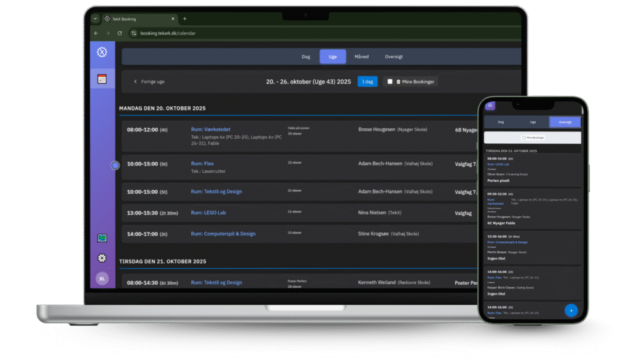Tap the blue plus button on the phone
Screen dimensions: 644x362
coord(570,310)
